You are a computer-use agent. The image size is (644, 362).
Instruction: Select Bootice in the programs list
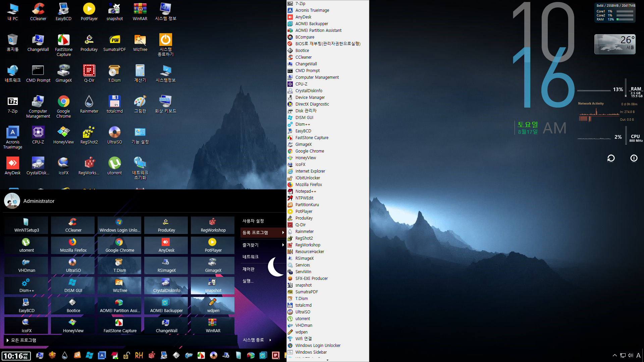[328, 51]
